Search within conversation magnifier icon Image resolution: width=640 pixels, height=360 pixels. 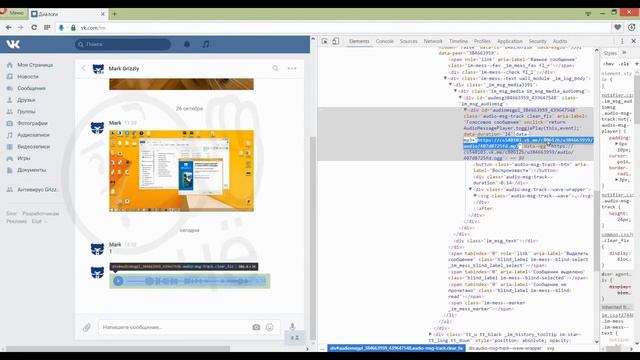276,68
